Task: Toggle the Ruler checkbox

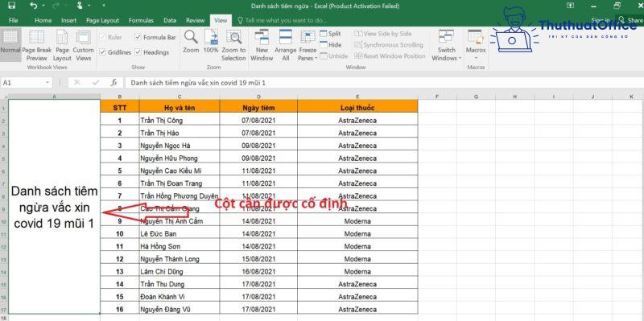Action: 103,37
